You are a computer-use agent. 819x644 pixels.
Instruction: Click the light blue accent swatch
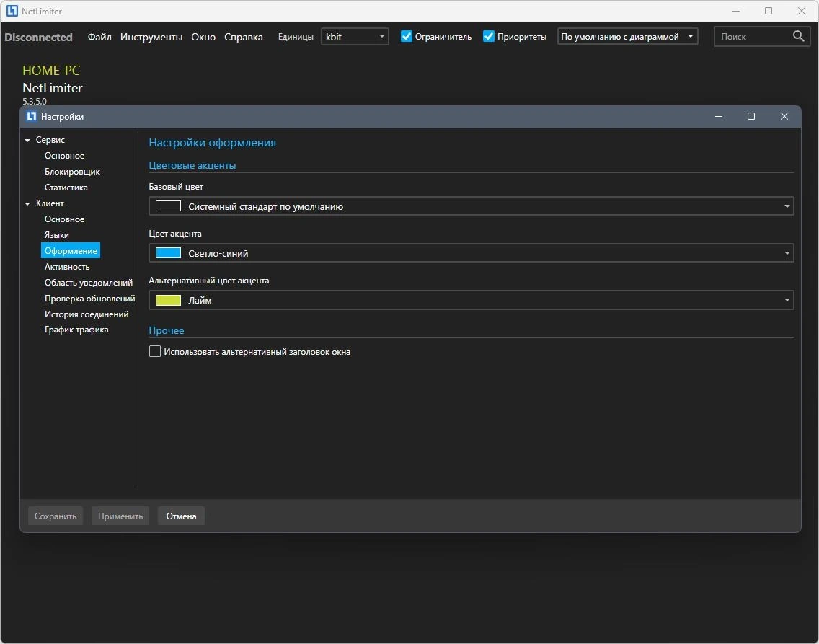coord(168,253)
